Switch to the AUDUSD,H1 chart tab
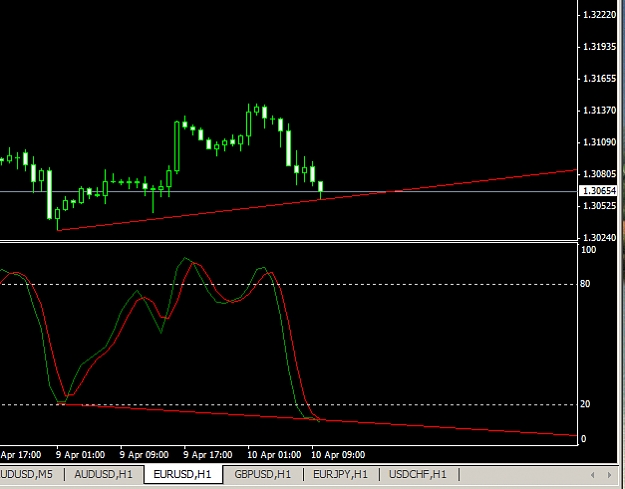Screen dimensions: 625x489 click(103, 474)
